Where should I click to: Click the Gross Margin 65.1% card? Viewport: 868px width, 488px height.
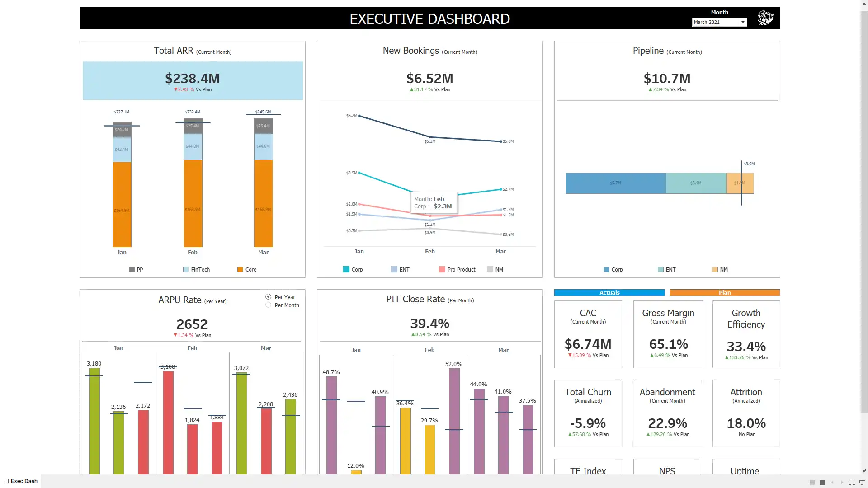668,334
